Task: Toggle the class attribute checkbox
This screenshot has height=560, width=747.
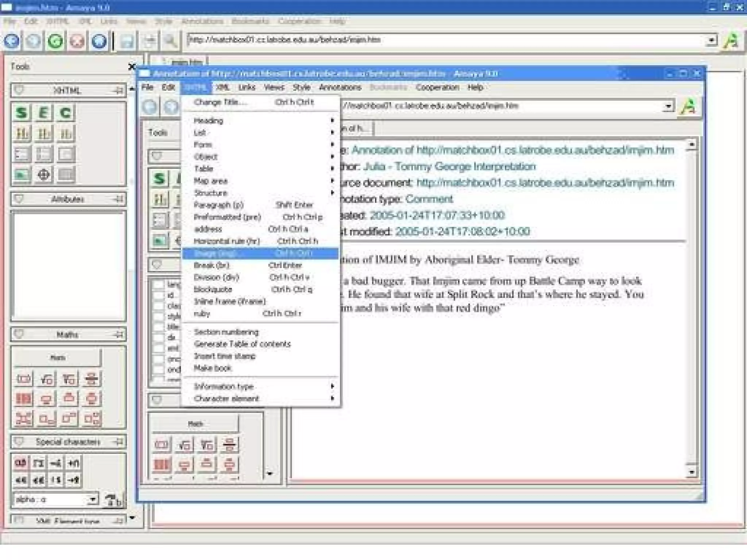Action: [159, 306]
